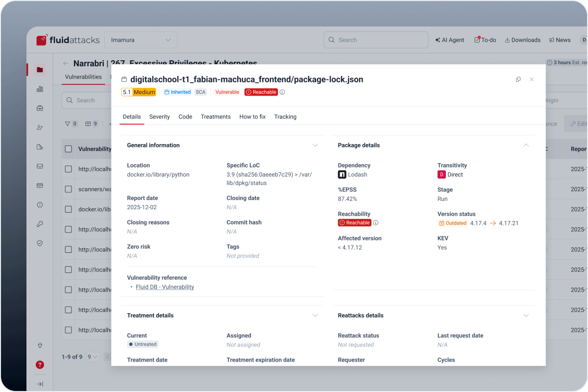
Task: Open the red help question mark icon
Action: coord(40,365)
